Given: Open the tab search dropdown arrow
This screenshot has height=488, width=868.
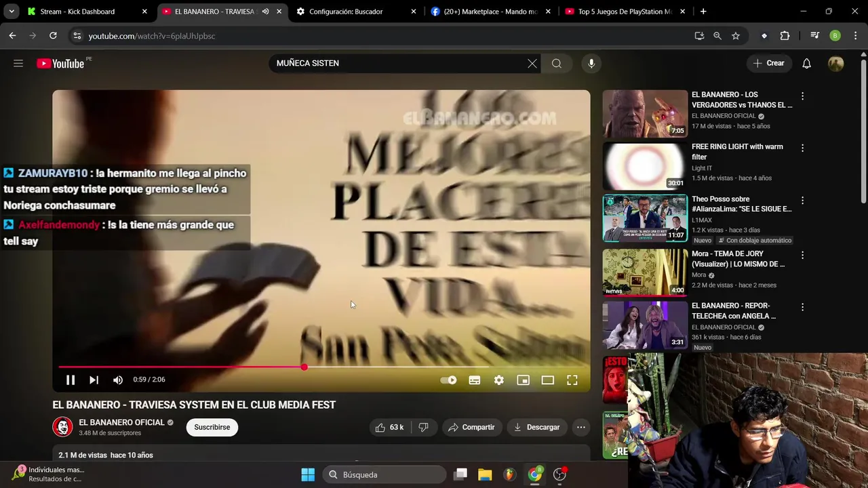Looking at the screenshot, I should (12, 12).
